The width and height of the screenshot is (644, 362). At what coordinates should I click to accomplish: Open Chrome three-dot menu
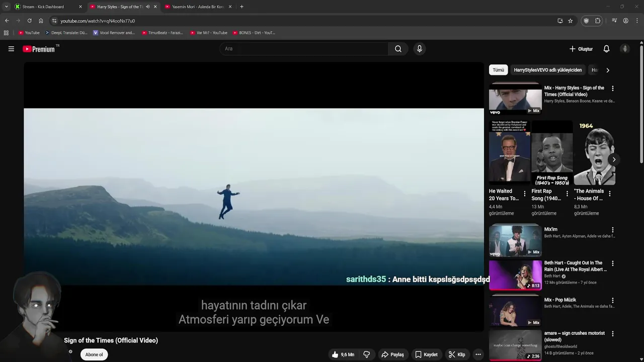(637, 21)
